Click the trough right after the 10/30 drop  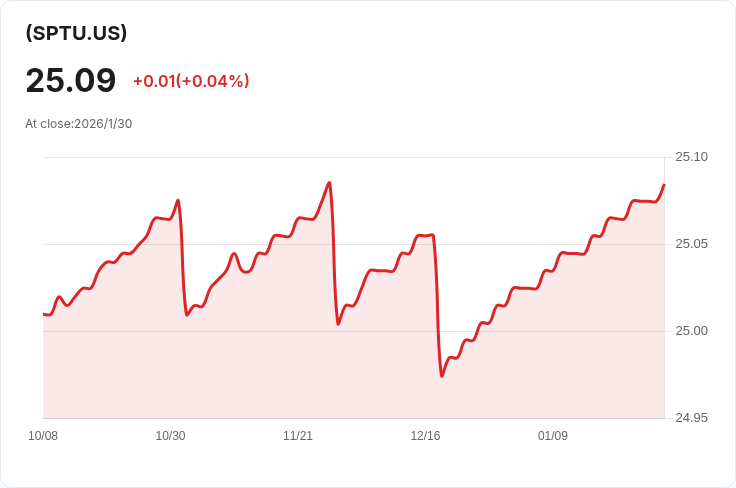tap(187, 315)
